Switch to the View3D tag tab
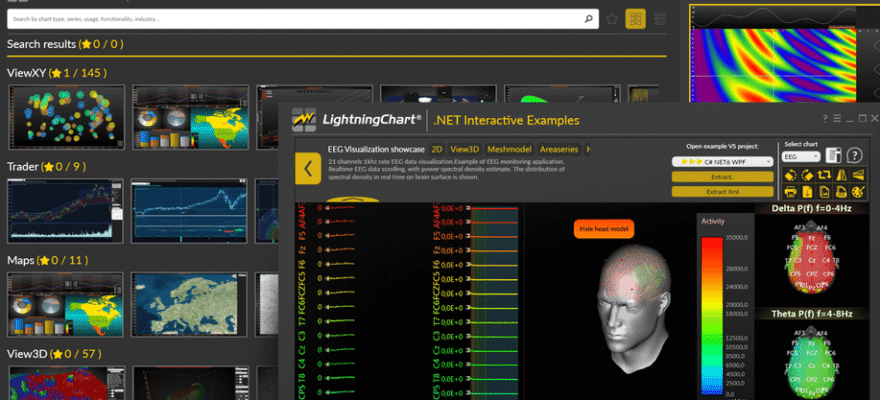 click(x=465, y=149)
